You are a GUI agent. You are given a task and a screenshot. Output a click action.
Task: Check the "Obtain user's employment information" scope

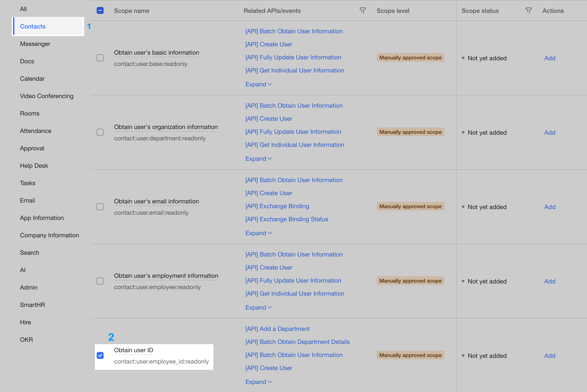pyautogui.click(x=100, y=281)
